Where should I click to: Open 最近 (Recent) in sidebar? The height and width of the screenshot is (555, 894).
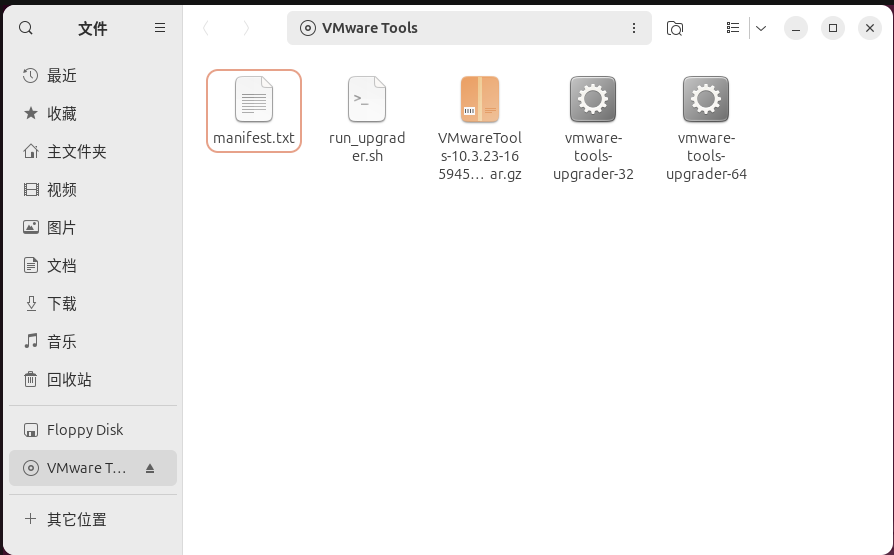point(93,75)
